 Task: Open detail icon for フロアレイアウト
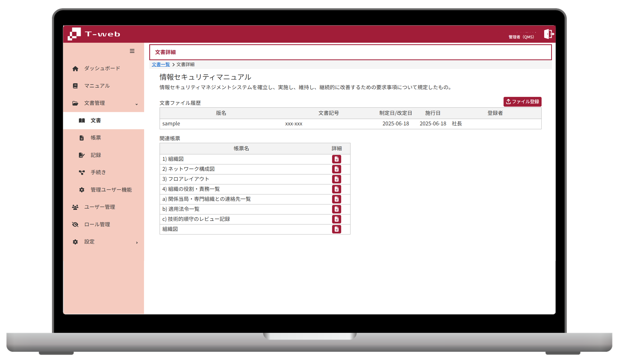pos(337,179)
